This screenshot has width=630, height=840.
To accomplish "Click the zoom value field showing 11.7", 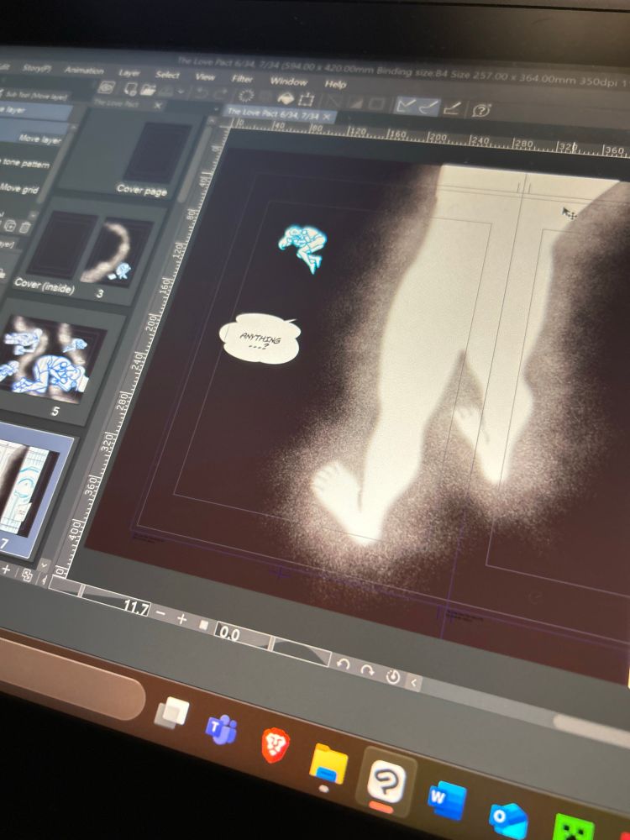I will (135, 606).
